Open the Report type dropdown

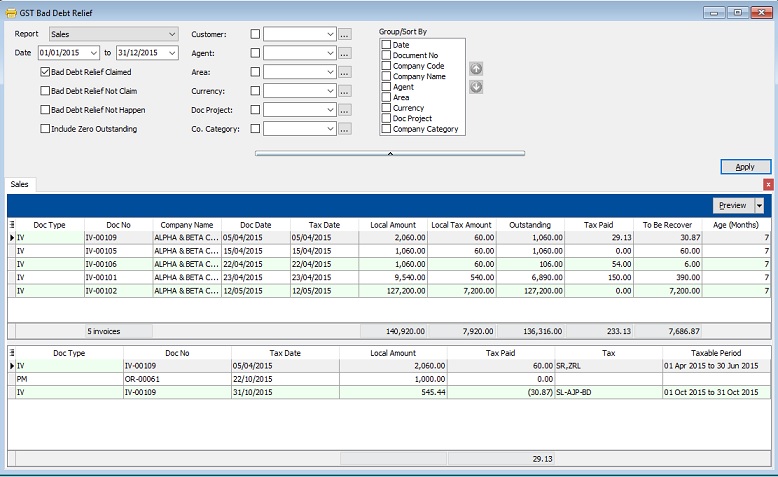[x=171, y=34]
